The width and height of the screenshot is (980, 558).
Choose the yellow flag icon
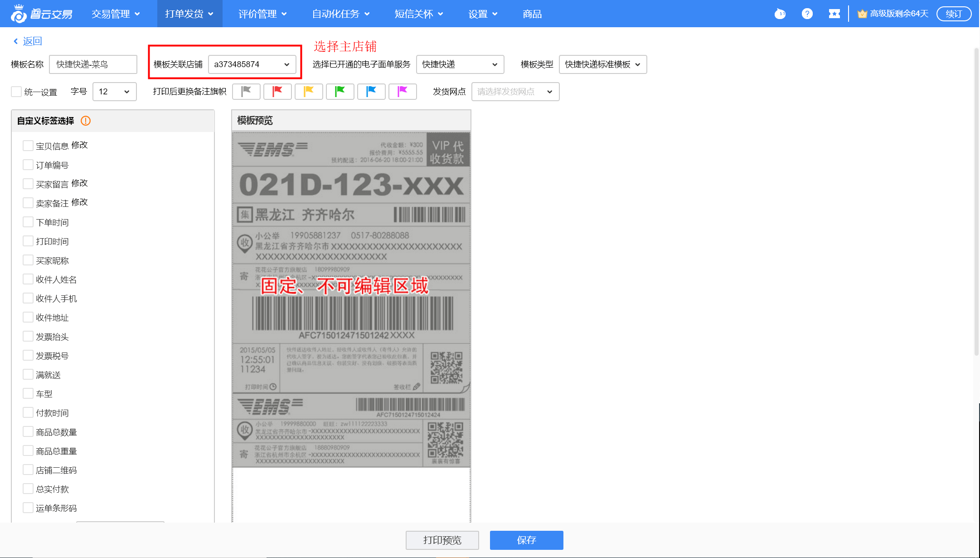pos(309,92)
